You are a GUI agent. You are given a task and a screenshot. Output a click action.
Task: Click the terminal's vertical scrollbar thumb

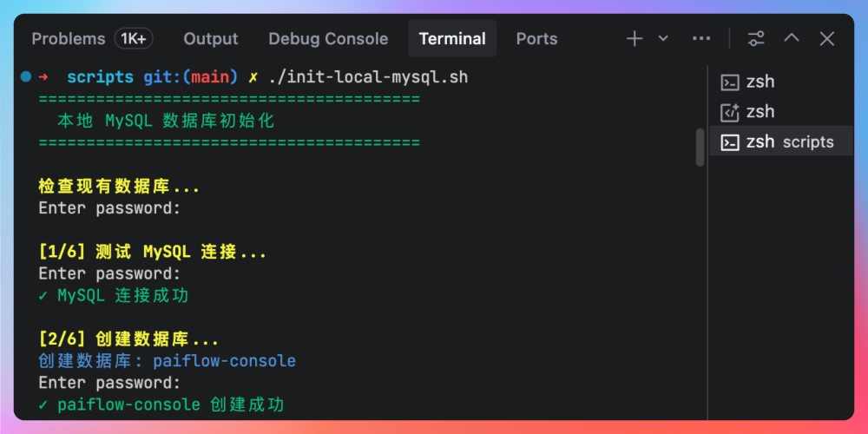tap(700, 147)
